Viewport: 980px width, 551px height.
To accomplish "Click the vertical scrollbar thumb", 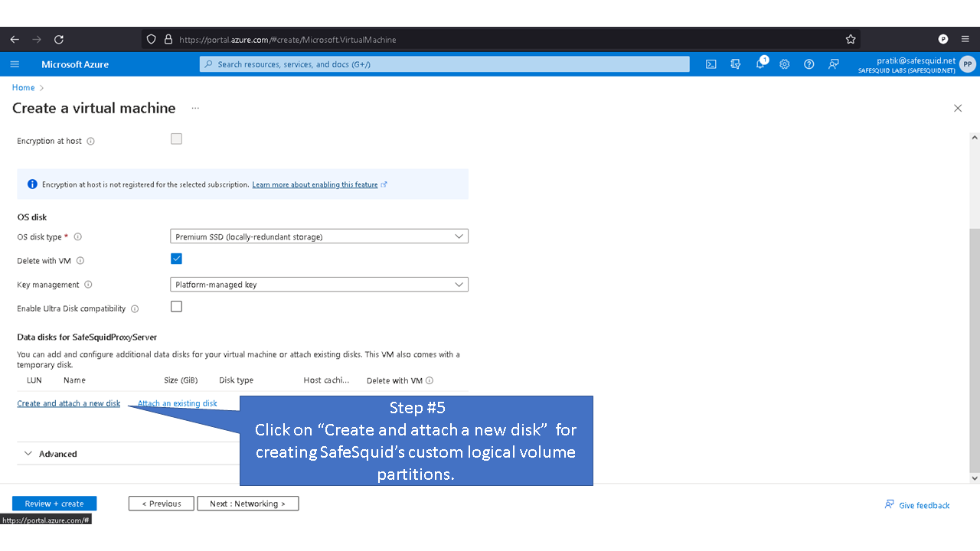I will pyautogui.click(x=975, y=349).
